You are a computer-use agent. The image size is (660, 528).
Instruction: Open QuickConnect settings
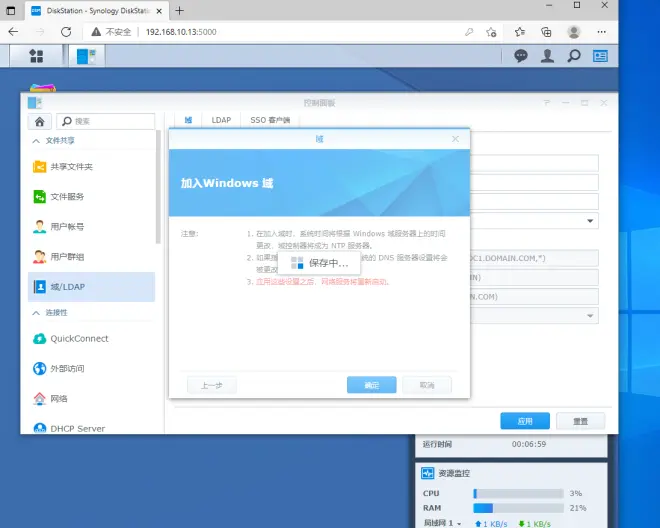point(79,339)
